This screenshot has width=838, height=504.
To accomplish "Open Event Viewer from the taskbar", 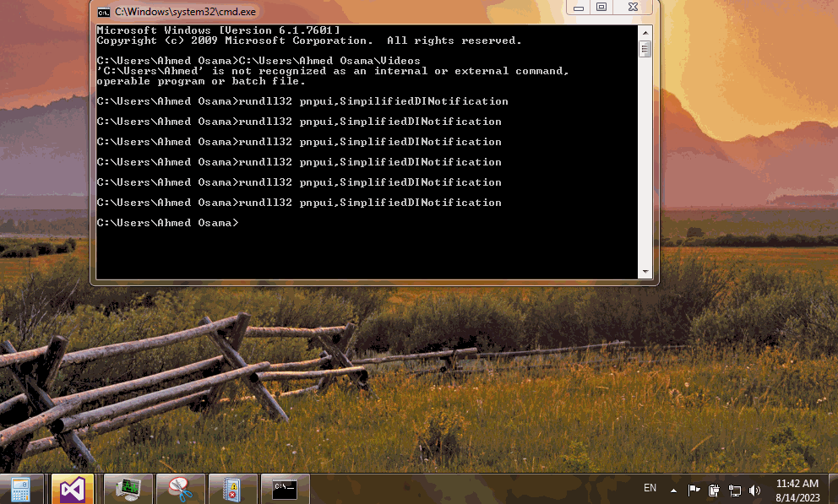I will point(231,488).
